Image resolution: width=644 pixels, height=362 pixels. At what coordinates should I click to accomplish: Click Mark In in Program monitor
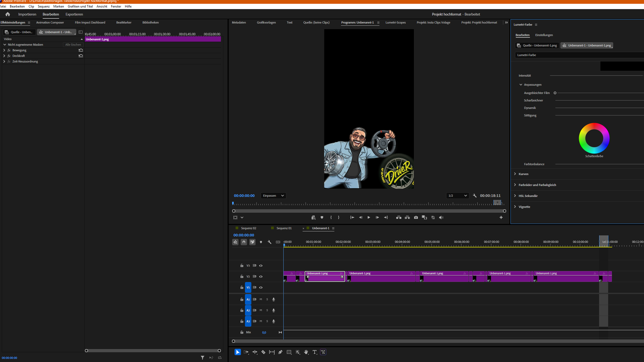point(331,218)
